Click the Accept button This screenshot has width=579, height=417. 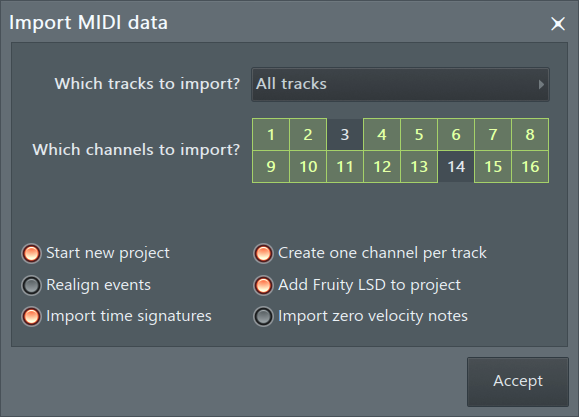point(518,382)
